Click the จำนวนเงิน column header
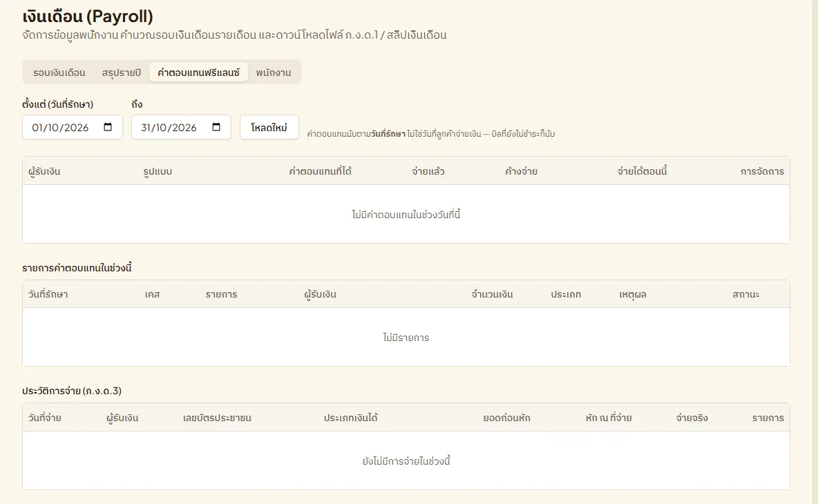Image resolution: width=818 pixels, height=504 pixels. (492, 295)
